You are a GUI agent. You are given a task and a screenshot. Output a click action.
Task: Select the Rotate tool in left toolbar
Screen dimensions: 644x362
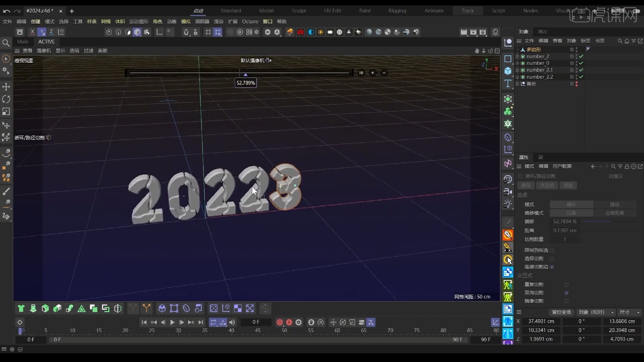(x=6, y=99)
